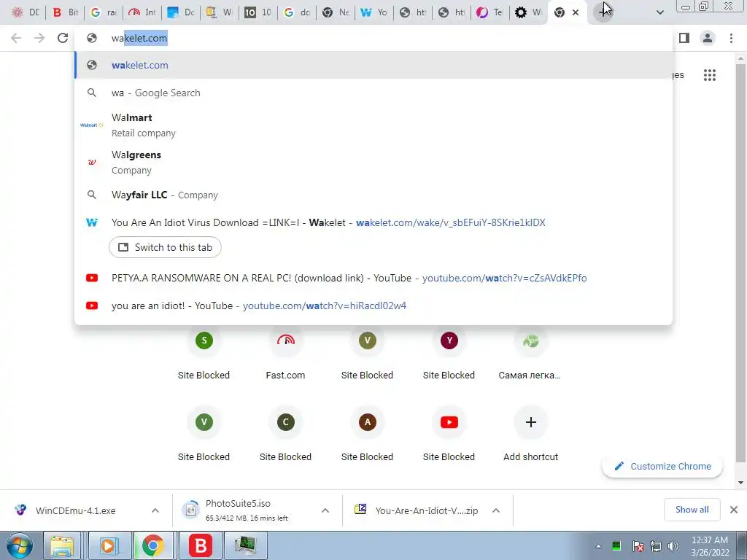747x560 pixels.
Task: Open the network tray icon
Action: (656, 546)
